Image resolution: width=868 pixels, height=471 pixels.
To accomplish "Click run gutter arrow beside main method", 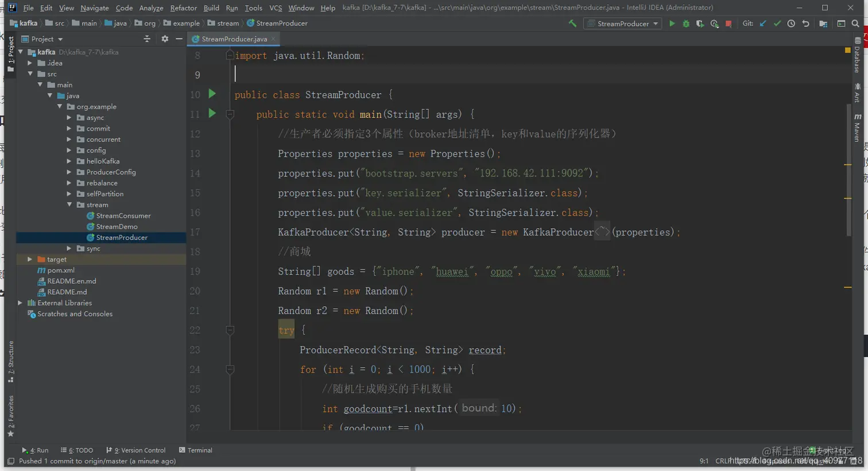I will [212, 113].
